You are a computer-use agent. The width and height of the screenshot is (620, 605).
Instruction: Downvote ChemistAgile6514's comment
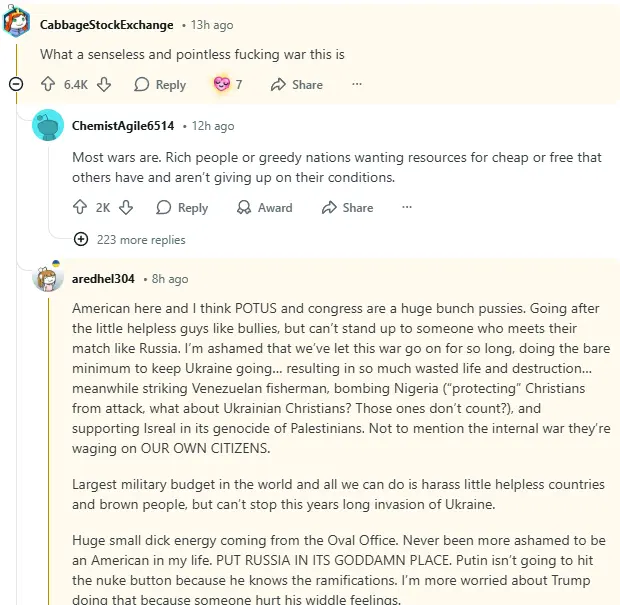pos(126,208)
